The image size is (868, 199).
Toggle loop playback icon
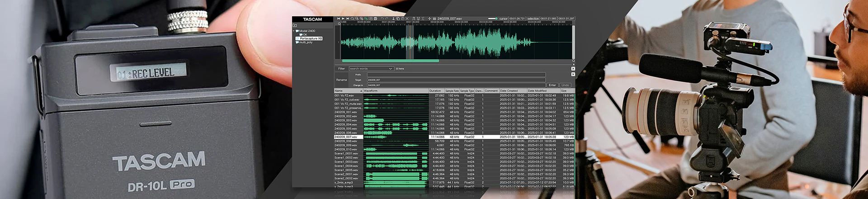tap(352, 19)
